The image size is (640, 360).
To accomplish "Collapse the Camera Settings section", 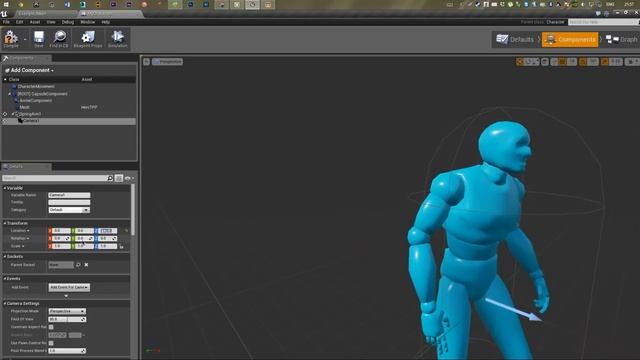I will coord(5,304).
